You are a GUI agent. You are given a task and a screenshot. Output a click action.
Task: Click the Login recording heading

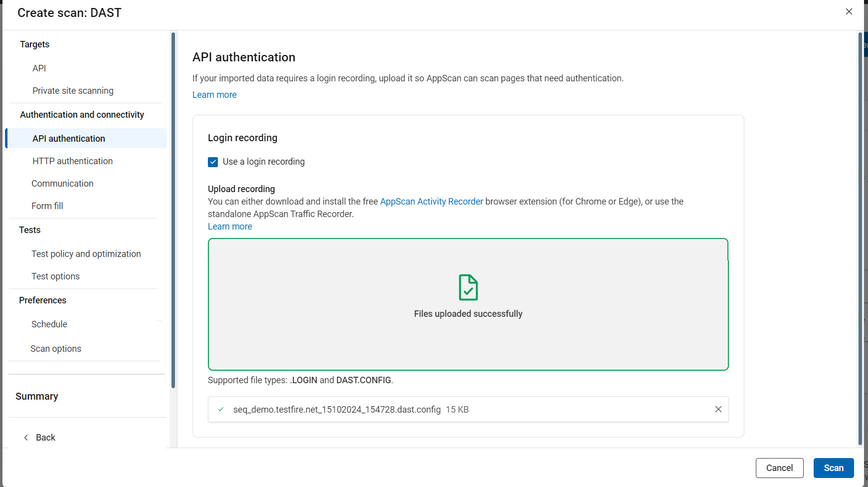242,138
